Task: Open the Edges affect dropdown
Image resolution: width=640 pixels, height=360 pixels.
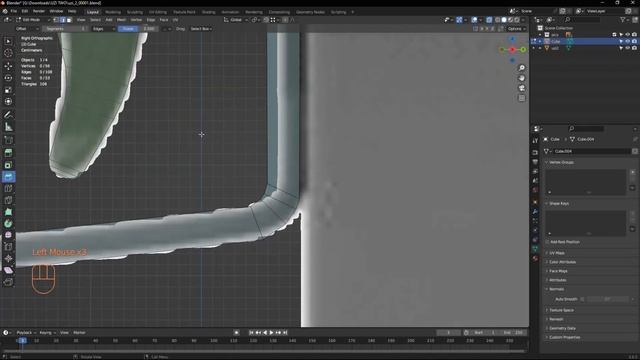Action: 103,29
